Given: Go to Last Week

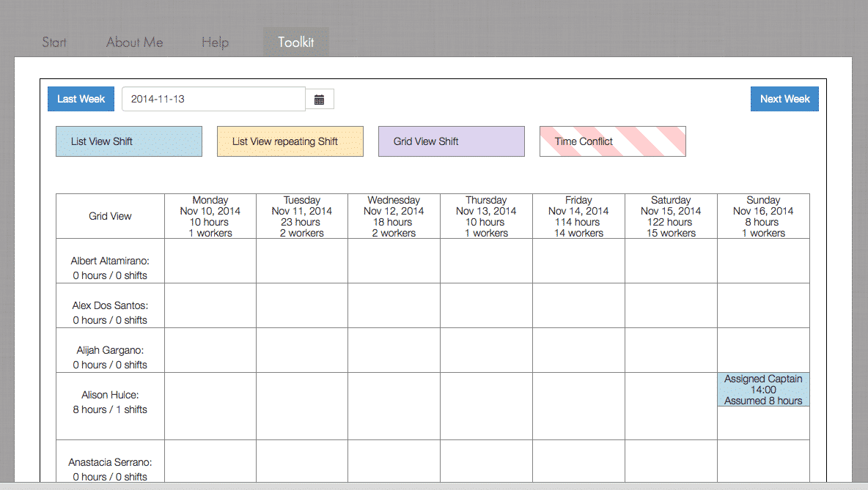Looking at the screenshot, I should (x=81, y=99).
